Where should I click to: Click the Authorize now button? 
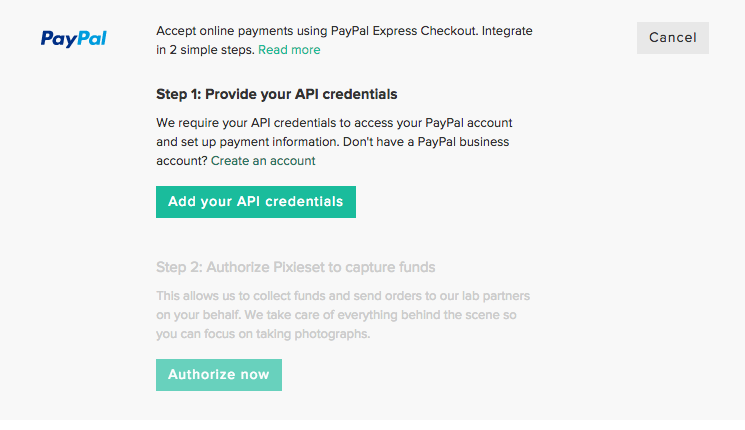219,375
